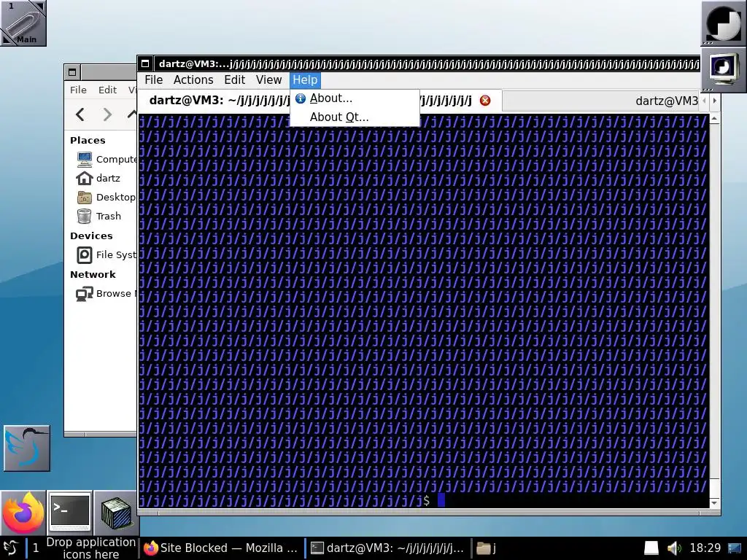The image size is (747, 560).
Task: Click the terminal prompt input area
Action: [x=441, y=500]
